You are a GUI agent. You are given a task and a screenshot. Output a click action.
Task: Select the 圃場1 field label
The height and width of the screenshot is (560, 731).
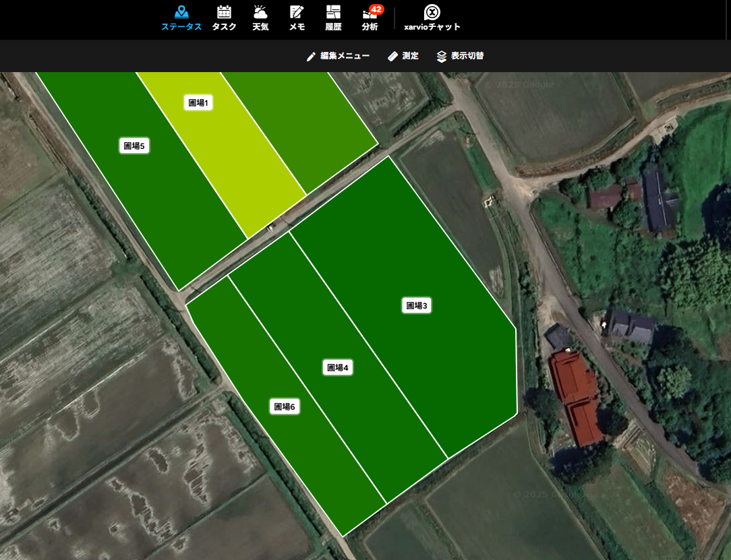[198, 102]
